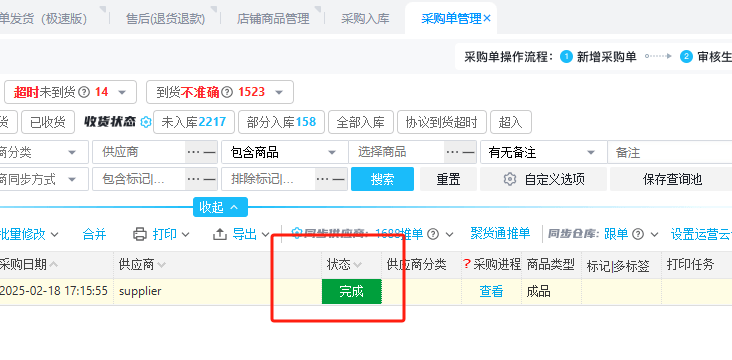Click the 重置 button
Viewport: 732px width, 360px height.
449,179
